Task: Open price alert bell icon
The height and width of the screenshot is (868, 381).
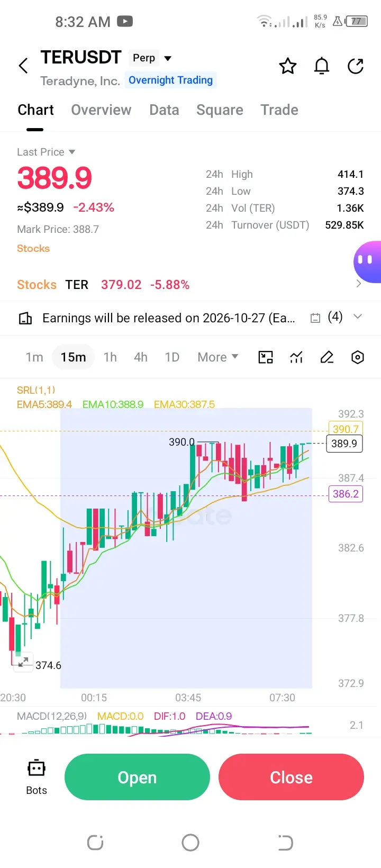Action: (322, 66)
